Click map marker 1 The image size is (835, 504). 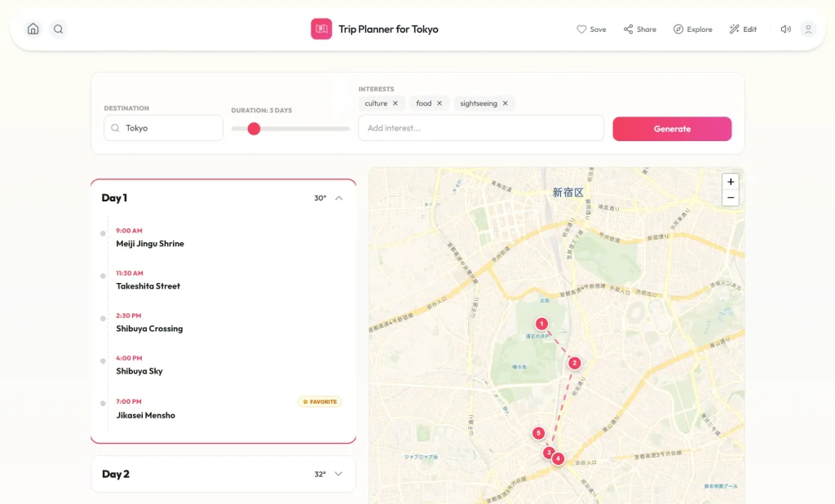coord(541,324)
